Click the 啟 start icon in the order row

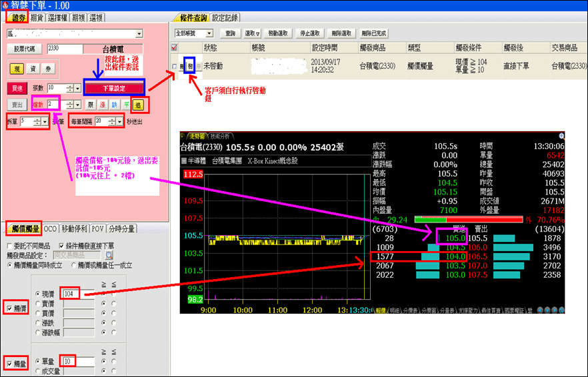(190, 66)
